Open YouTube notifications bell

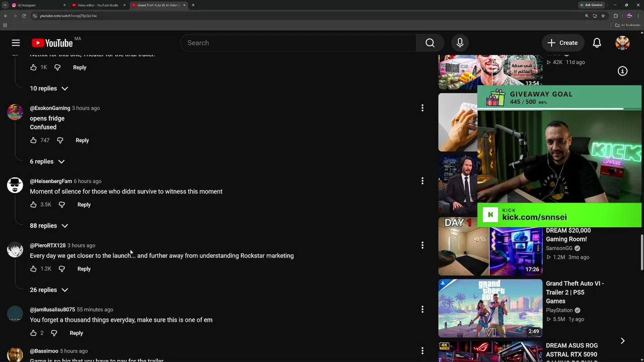coord(597,43)
